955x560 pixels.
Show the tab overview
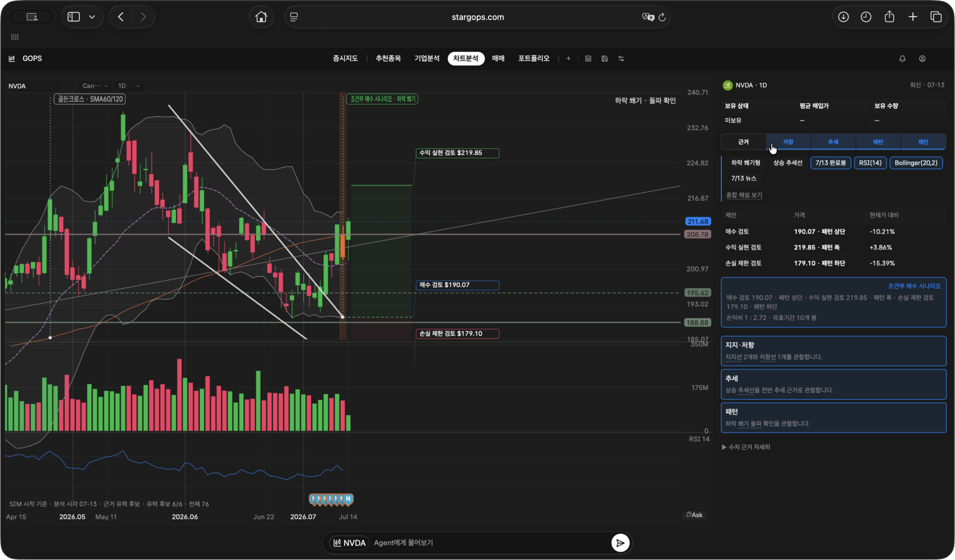coord(936,17)
